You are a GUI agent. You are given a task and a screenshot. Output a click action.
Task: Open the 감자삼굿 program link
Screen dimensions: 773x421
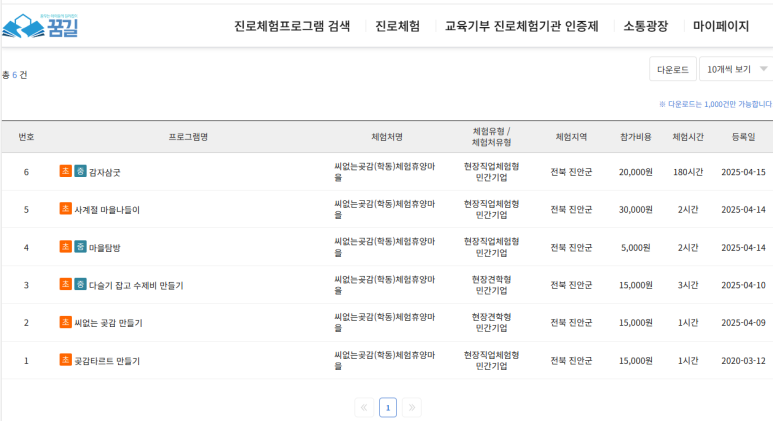pos(105,172)
